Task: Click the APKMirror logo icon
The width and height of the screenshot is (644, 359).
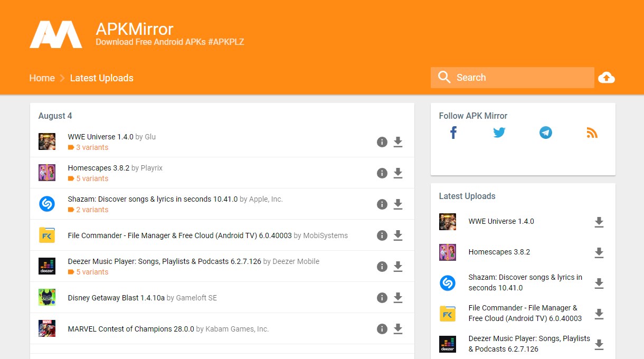Action: 56,34
